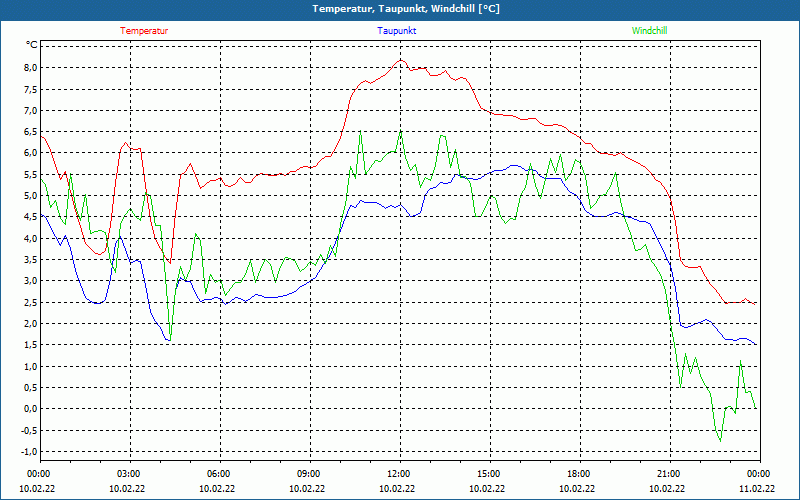Click the 0,5 y-axis value
Image resolution: width=800 pixels, height=500 pixels.
pyautogui.click(x=31, y=388)
